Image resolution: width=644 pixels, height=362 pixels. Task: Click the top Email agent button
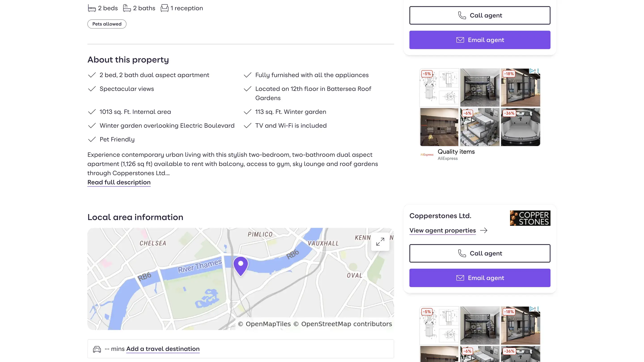pos(479,40)
